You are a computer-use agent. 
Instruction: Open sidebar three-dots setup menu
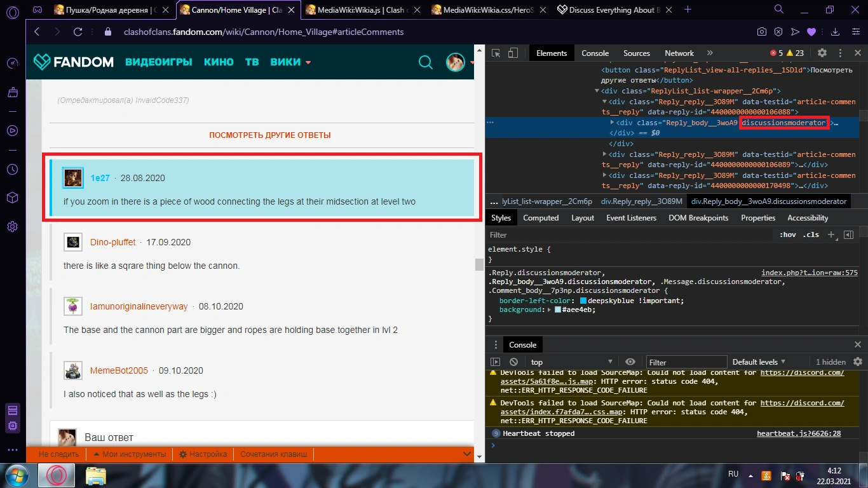point(12,449)
